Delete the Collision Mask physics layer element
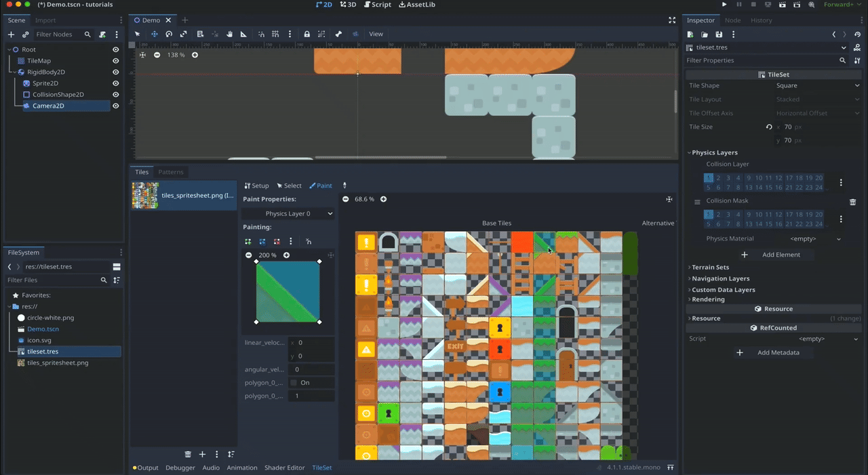The width and height of the screenshot is (868, 475). [853, 202]
